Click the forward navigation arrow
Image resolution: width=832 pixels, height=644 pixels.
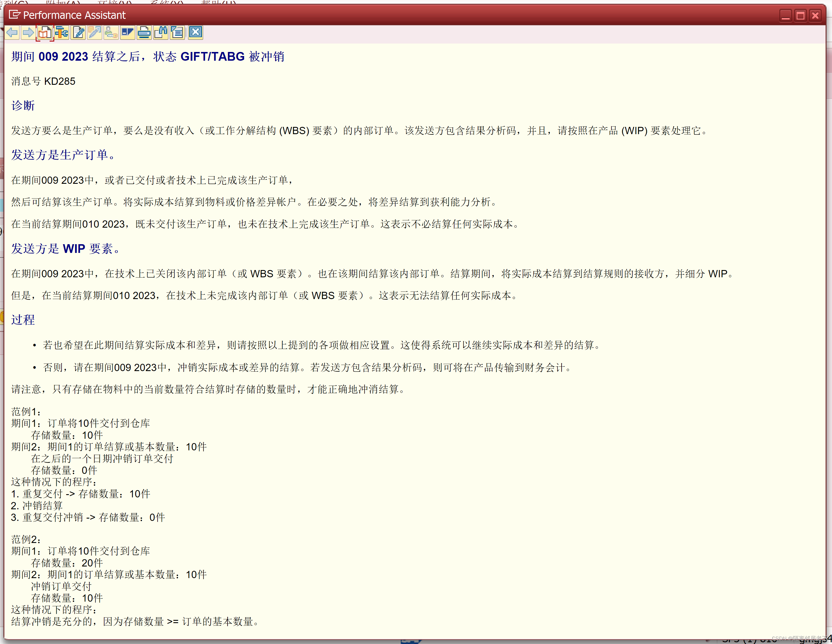(28, 33)
